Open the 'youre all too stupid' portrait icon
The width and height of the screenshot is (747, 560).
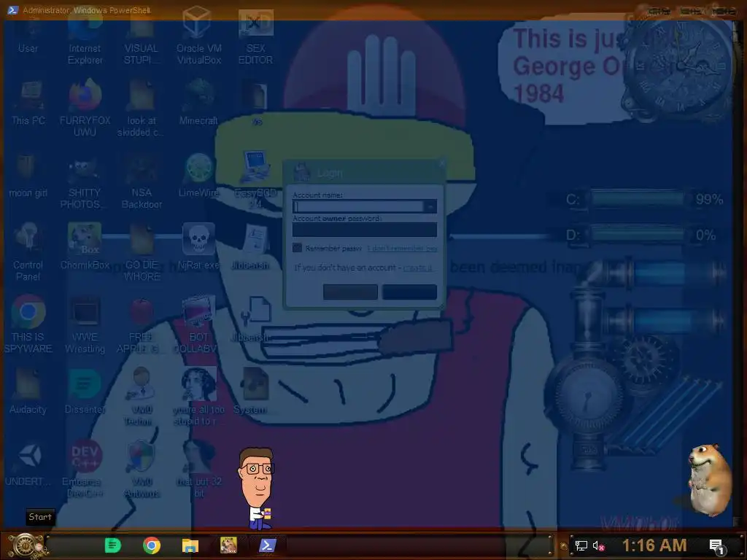click(198, 396)
